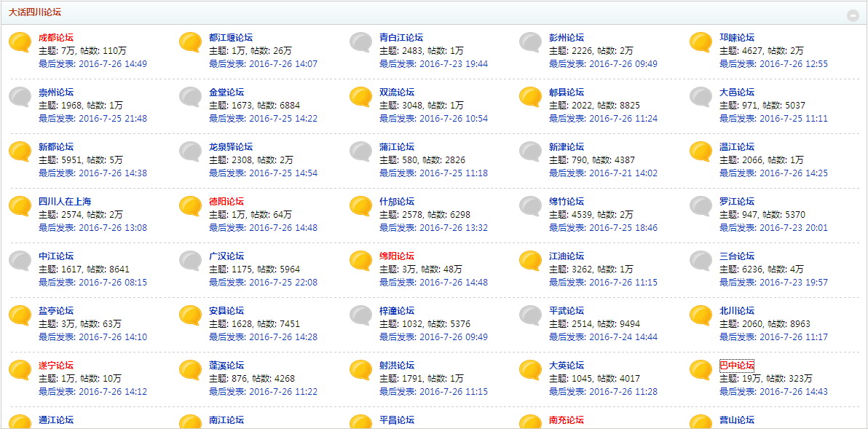
Task: Click the gray bubble icon for 绵竹论坛
Action: coord(530,206)
